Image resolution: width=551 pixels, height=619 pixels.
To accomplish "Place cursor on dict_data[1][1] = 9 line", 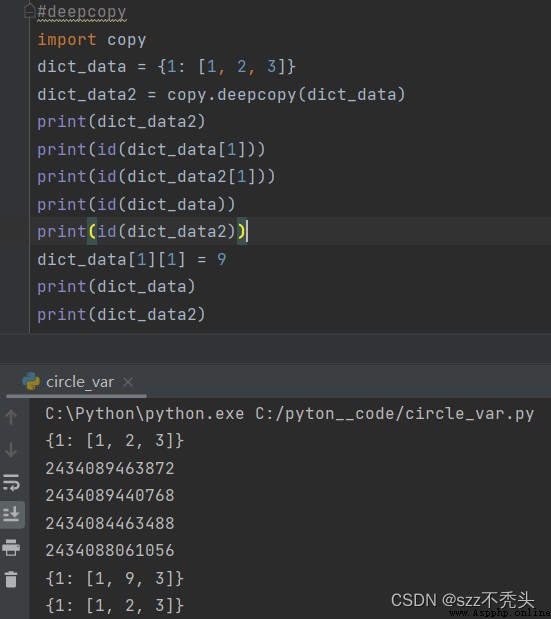I will [131, 259].
